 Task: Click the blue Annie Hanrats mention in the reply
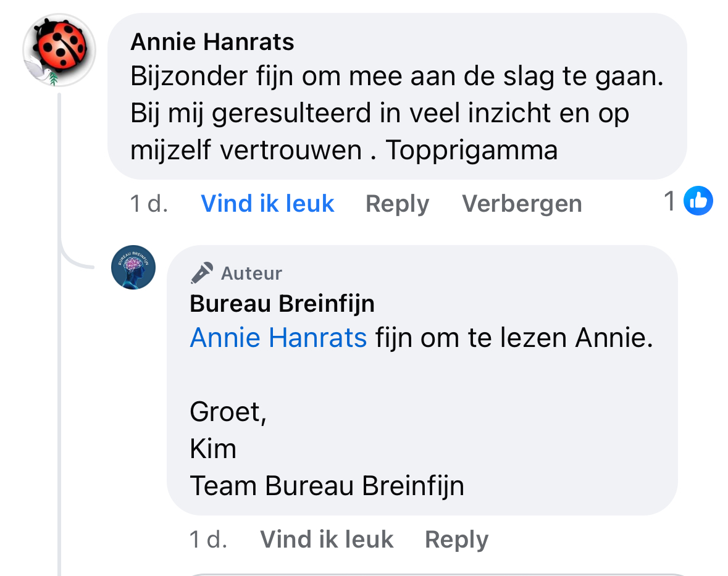[x=278, y=338]
